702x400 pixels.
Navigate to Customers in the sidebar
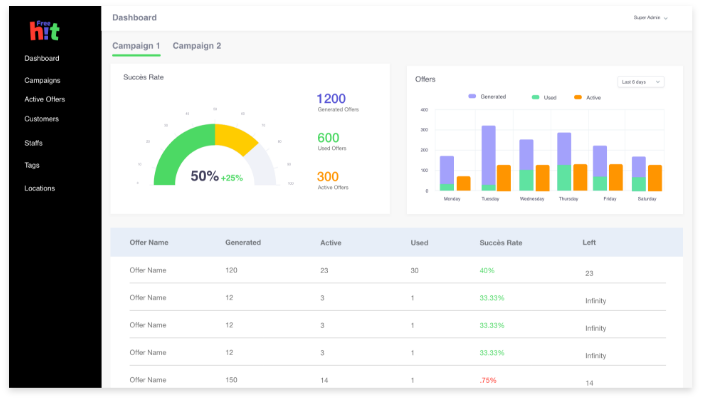42,119
